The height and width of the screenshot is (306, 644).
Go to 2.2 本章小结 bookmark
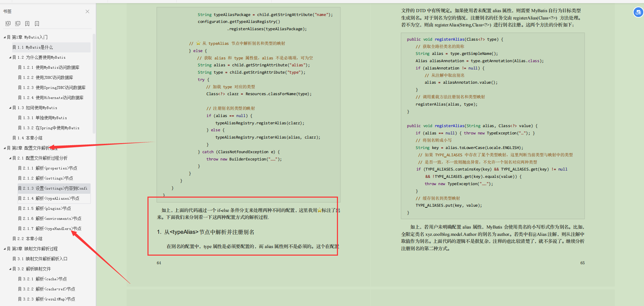(x=30, y=239)
